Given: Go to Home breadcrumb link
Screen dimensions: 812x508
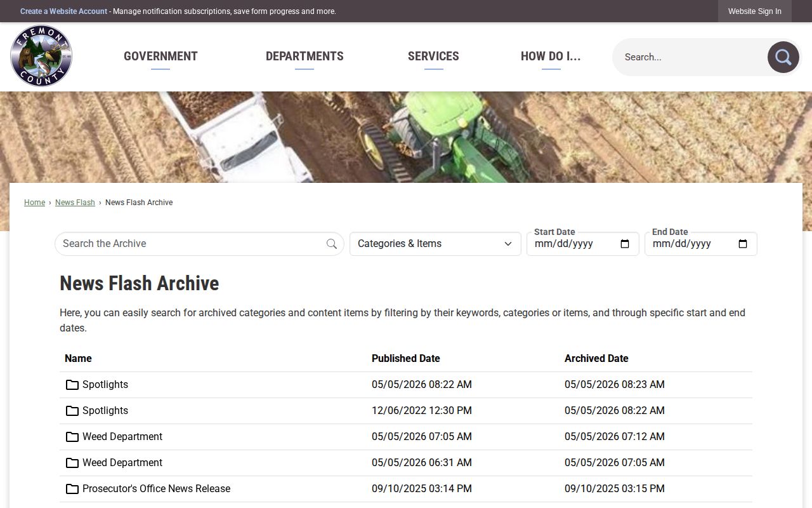Looking at the screenshot, I should (x=34, y=203).
